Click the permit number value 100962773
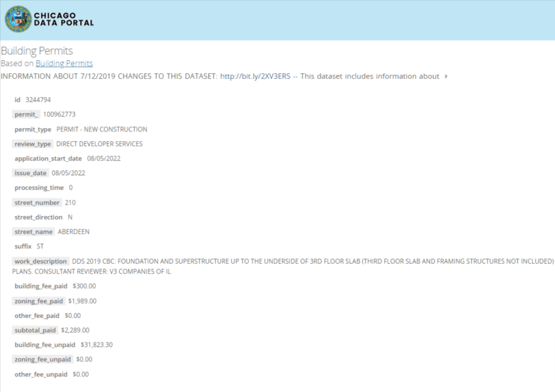Viewport: 555px width, 392px height. 59,114
